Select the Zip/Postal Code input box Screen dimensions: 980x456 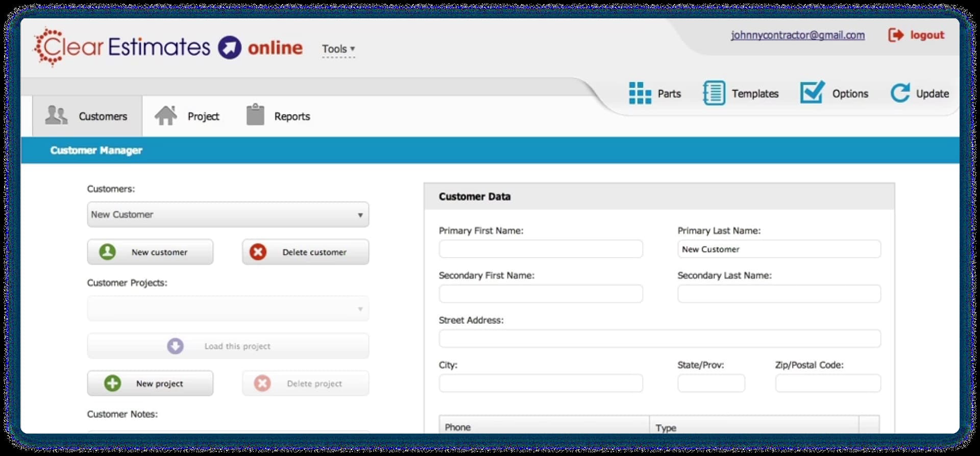click(x=827, y=384)
